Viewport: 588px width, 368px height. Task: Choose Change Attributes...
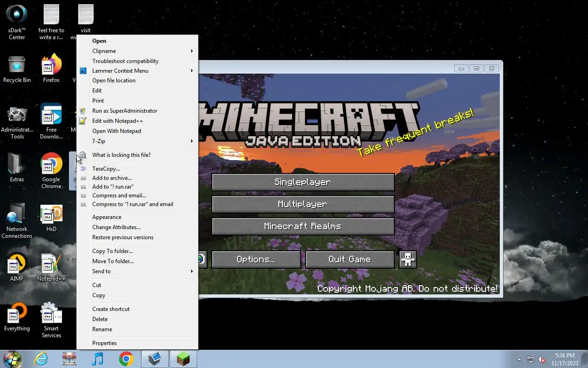[x=137, y=227]
